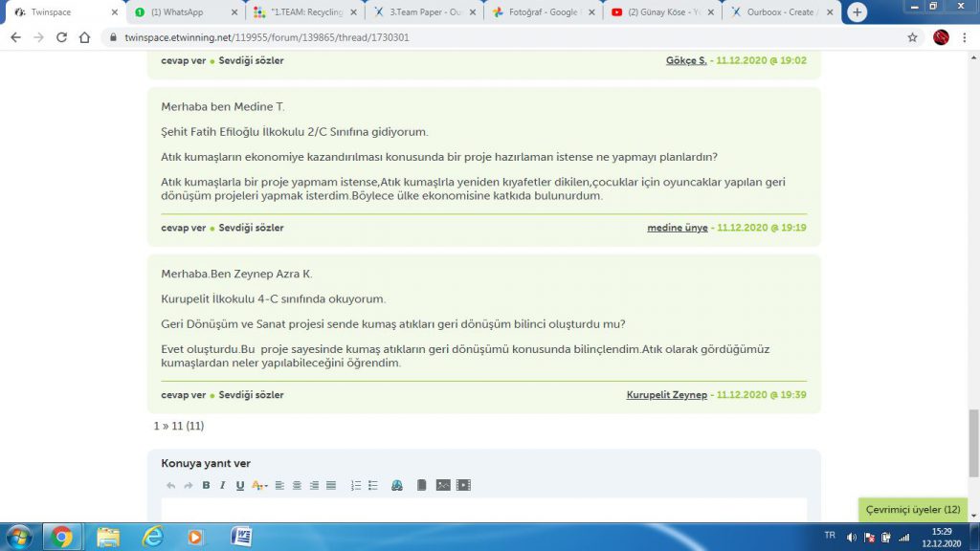Screen dimensions: 980x551
Task: Insert a video into the reply
Action: (x=463, y=486)
